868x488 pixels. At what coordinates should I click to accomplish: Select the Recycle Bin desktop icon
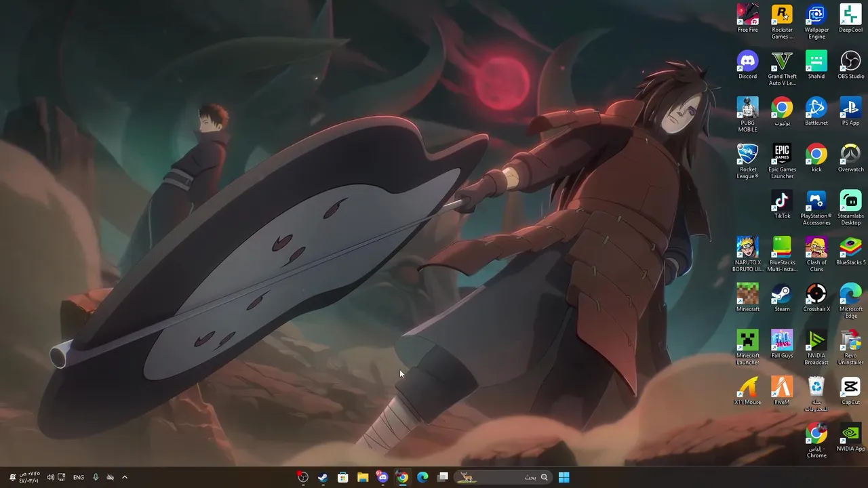tap(816, 395)
